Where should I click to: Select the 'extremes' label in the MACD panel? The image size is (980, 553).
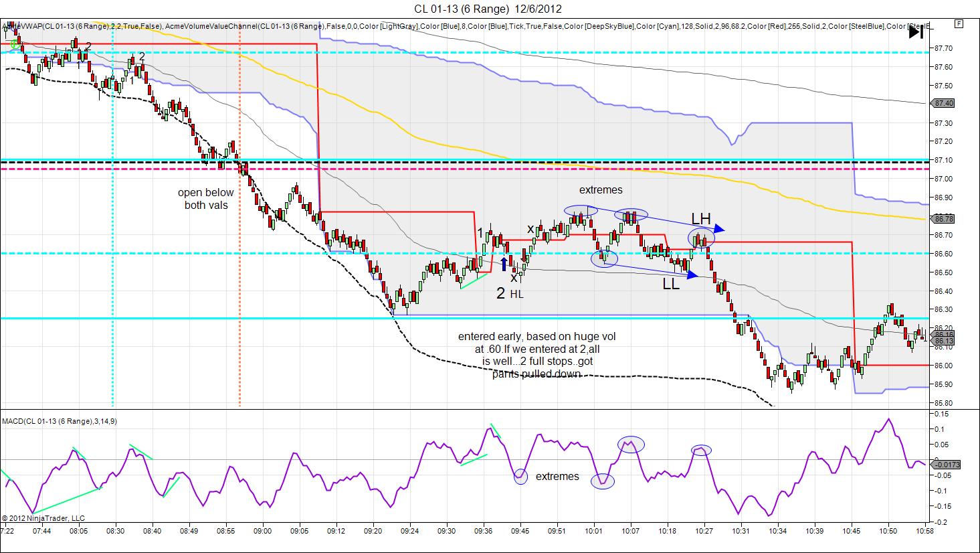tap(557, 477)
